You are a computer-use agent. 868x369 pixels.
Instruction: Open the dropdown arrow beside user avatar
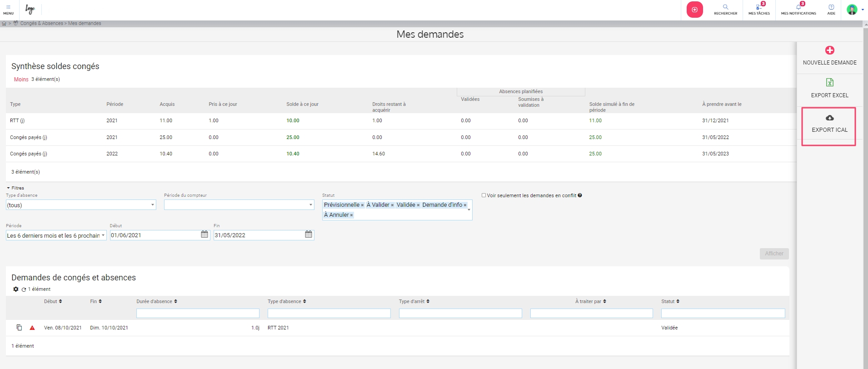863,10
